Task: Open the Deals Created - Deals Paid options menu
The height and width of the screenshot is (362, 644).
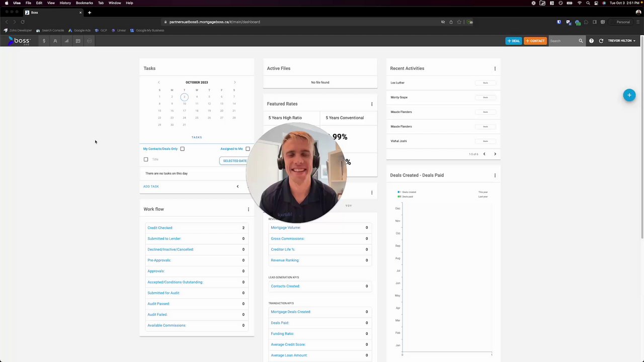Action: pyautogui.click(x=495, y=175)
